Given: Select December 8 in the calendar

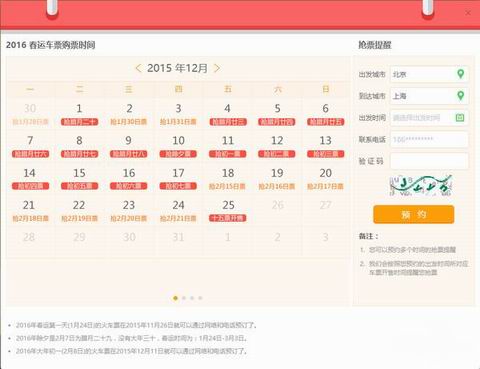Looking at the screenshot, I should click(x=79, y=146).
